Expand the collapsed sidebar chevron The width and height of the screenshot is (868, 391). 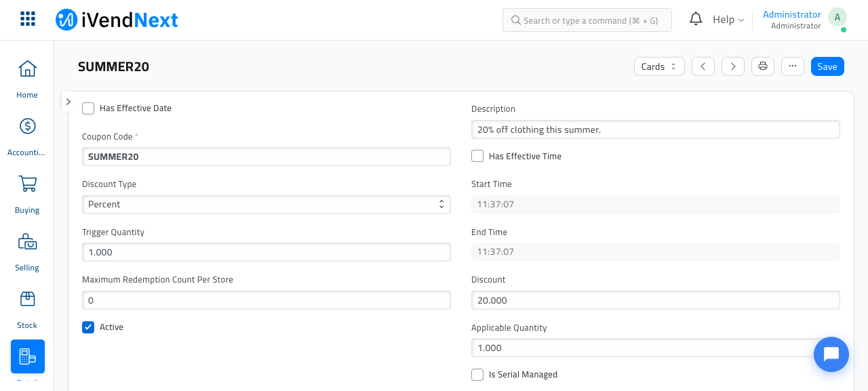pos(68,102)
